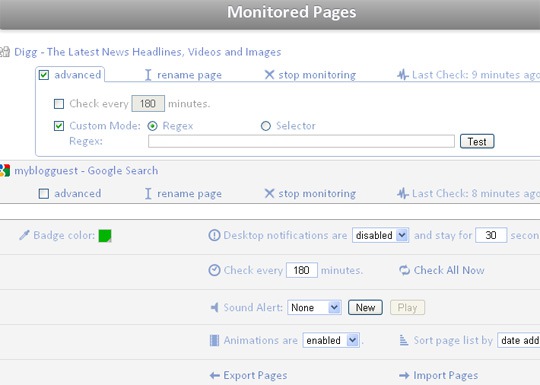This screenshot has width=540, height=385.
Task: Enable the Check every 180 minutes checkbox
Action: click(59, 104)
